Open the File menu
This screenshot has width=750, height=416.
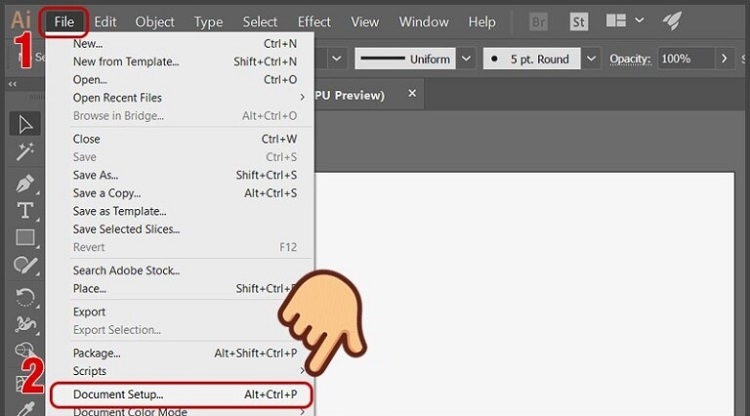64,22
